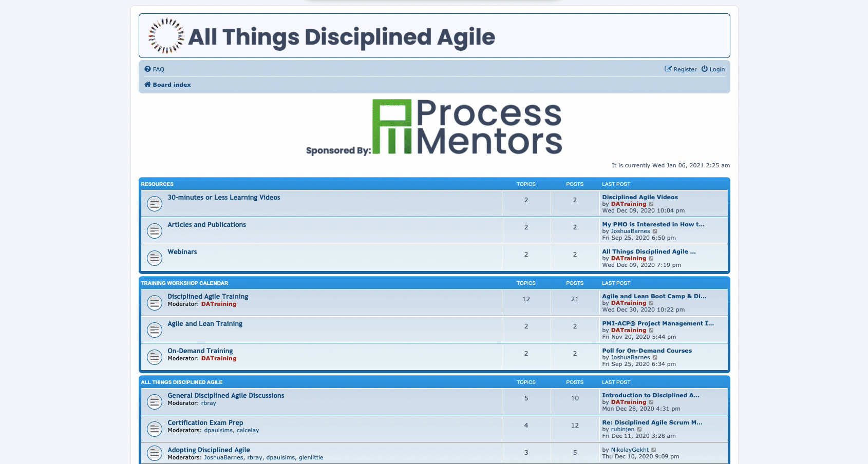The height and width of the screenshot is (464, 868).
Task: Open the Training Workshop Calendar category
Action: pos(184,283)
